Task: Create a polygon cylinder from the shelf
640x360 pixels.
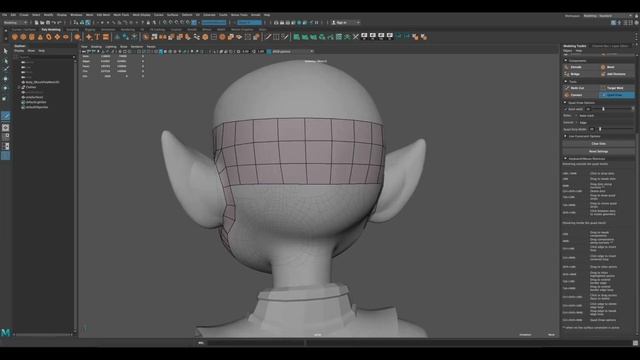Action: [x=32, y=37]
